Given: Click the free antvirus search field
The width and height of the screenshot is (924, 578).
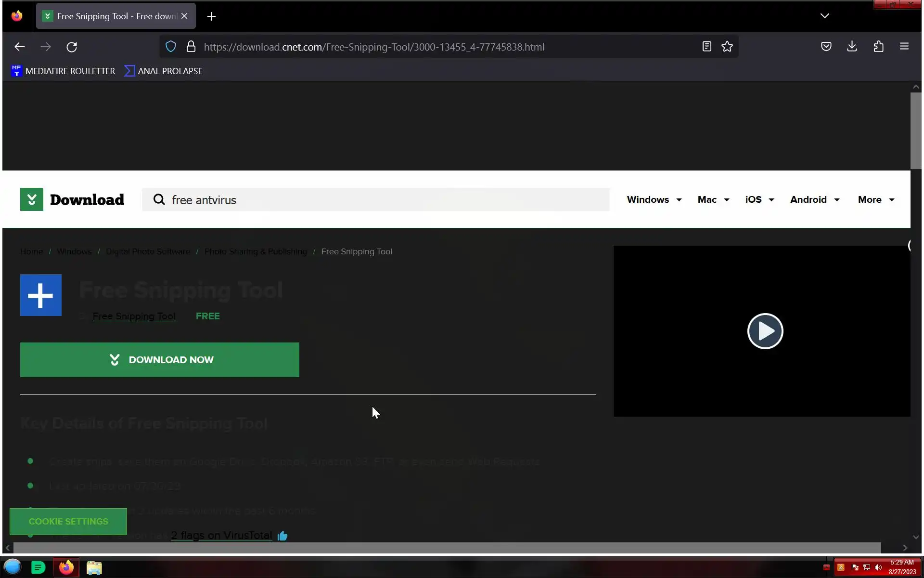Looking at the screenshot, I should 375,200.
